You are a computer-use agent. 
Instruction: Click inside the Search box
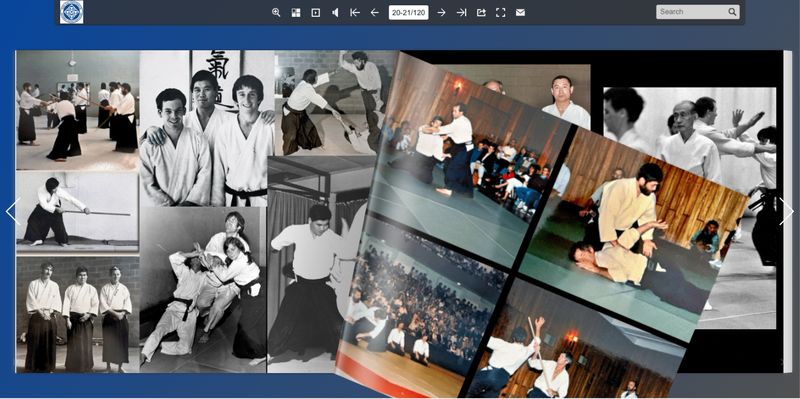[691, 12]
